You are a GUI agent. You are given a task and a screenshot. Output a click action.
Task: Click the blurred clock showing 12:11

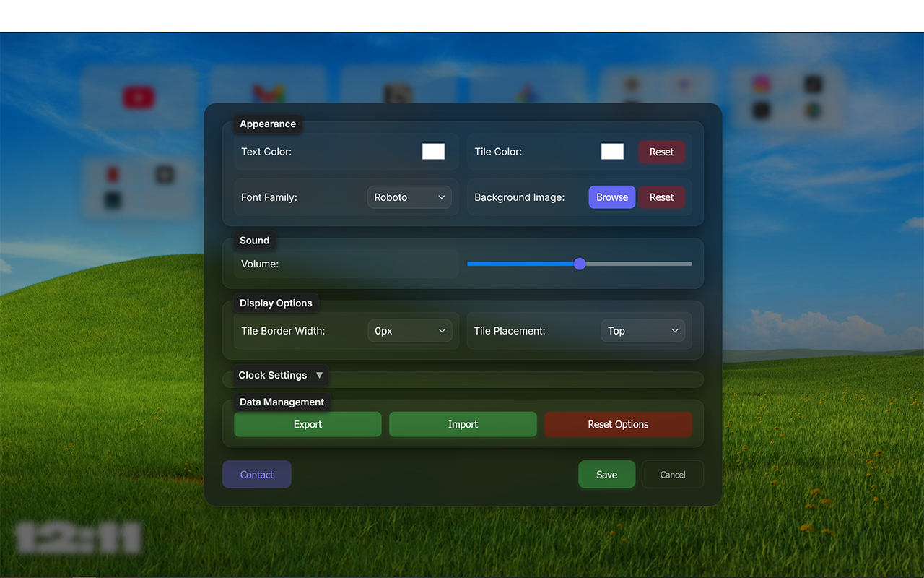pos(79,538)
